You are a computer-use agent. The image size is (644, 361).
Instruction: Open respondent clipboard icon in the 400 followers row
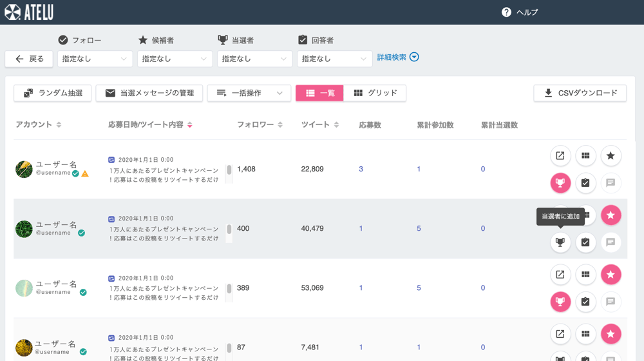coord(585,242)
